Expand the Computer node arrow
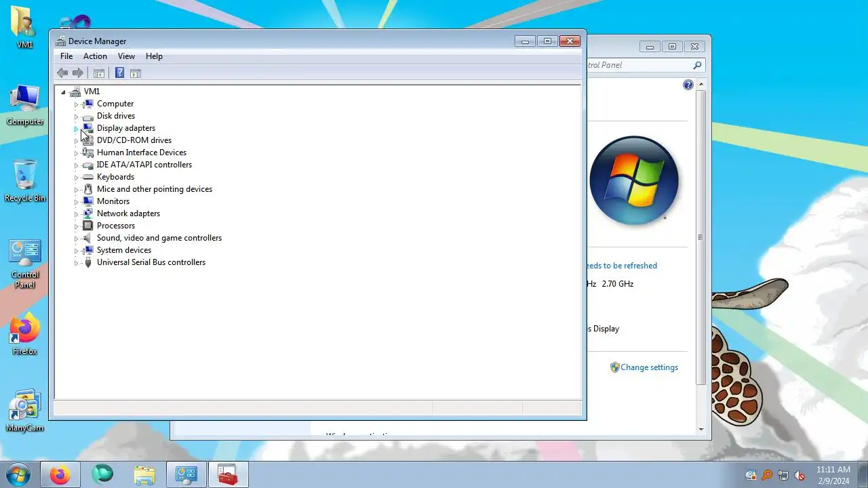Screen dimensions: 868x488 pos(76,104)
